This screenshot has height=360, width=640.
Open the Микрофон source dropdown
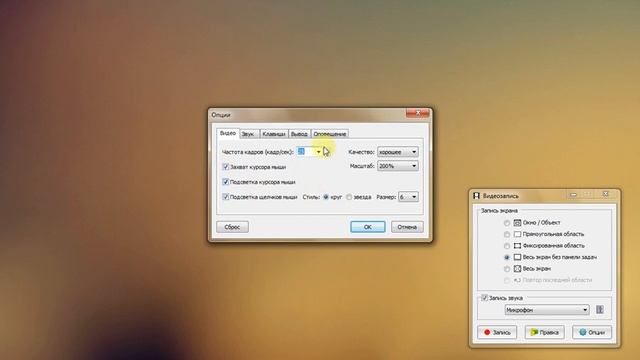click(x=547, y=310)
